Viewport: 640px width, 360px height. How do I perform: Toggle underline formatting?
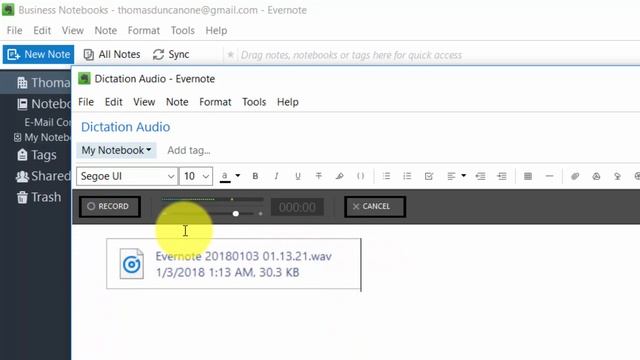(x=298, y=176)
